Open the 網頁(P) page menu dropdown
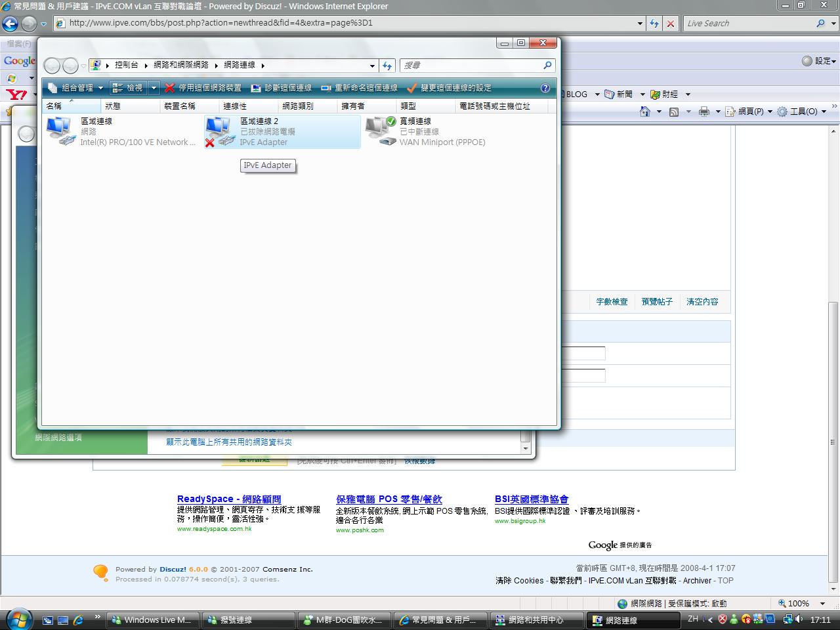This screenshot has height=630, width=840. pyautogui.click(x=749, y=112)
